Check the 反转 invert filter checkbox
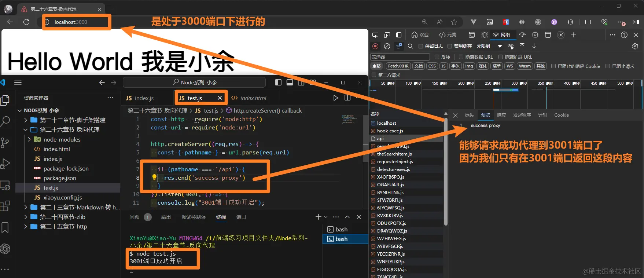The height and width of the screenshot is (278, 644). pyautogui.click(x=437, y=57)
